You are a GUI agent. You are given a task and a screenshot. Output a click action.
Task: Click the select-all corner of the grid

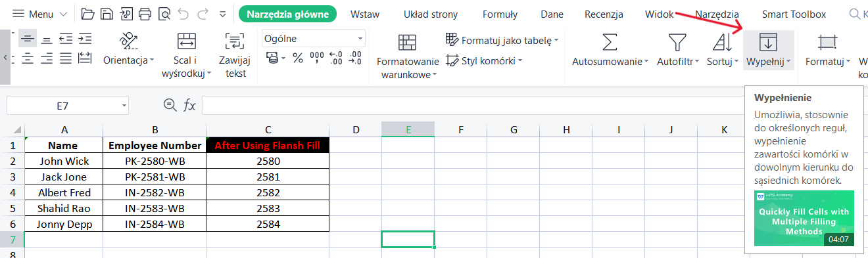pyautogui.click(x=12, y=129)
